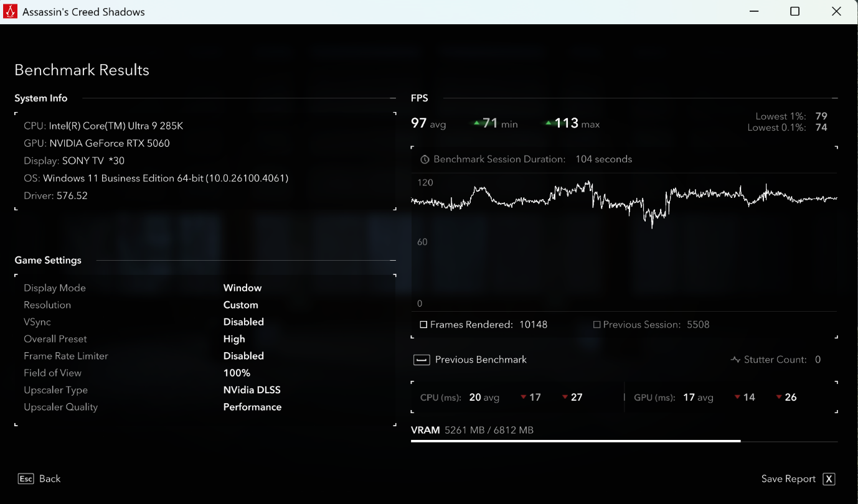The height and width of the screenshot is (504, 858).
Task: Click the red down arrow beside GPU 14
Action: [737, 398]
